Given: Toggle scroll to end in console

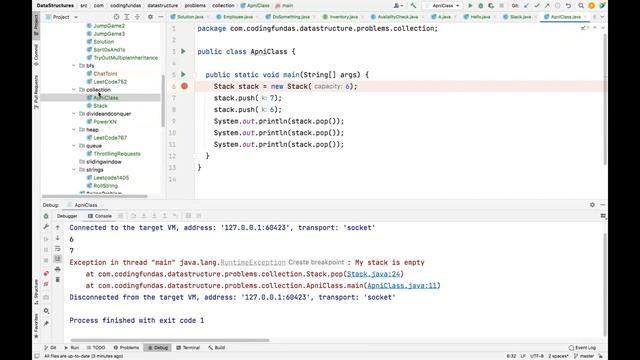Looking at the screenshot, I should (x=58, y=259).
